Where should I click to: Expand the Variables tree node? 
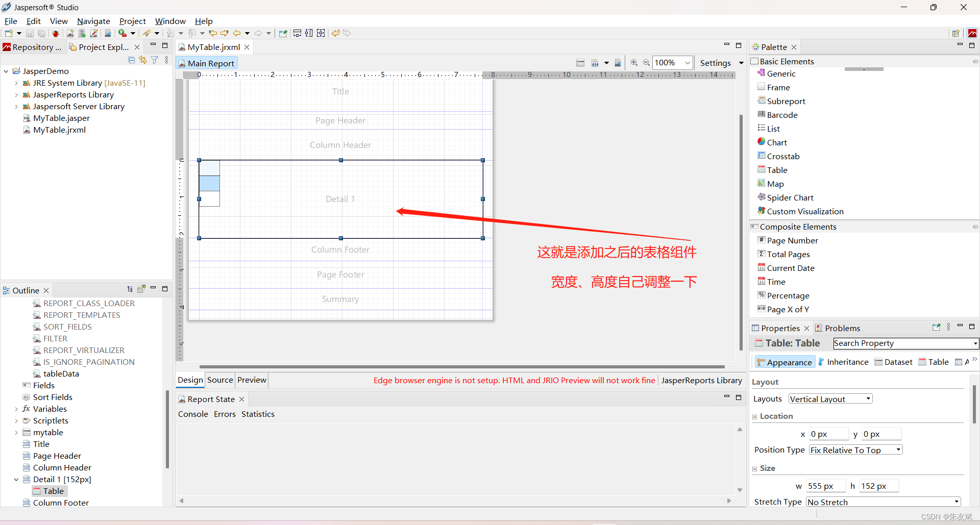(x=16, y=409)
